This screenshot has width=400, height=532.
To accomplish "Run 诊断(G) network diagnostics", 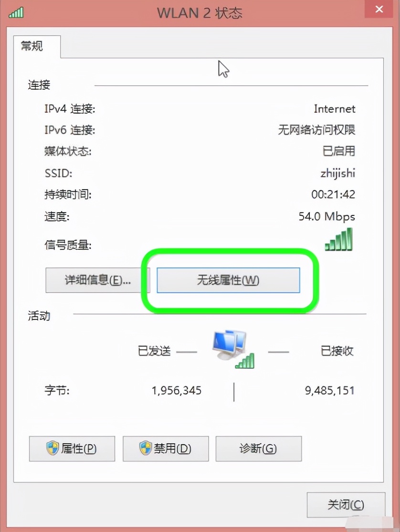I will [259, 448].
